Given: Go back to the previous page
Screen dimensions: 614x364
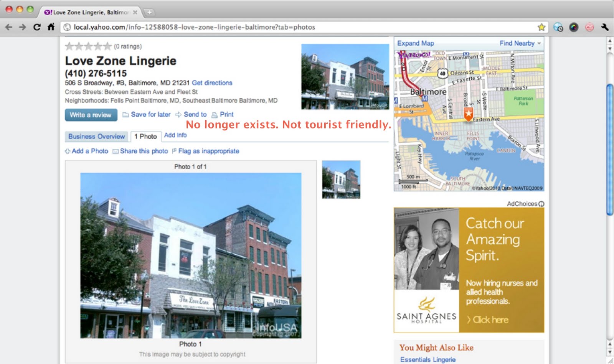Looking at the screenshot, I should coord(9,27).
